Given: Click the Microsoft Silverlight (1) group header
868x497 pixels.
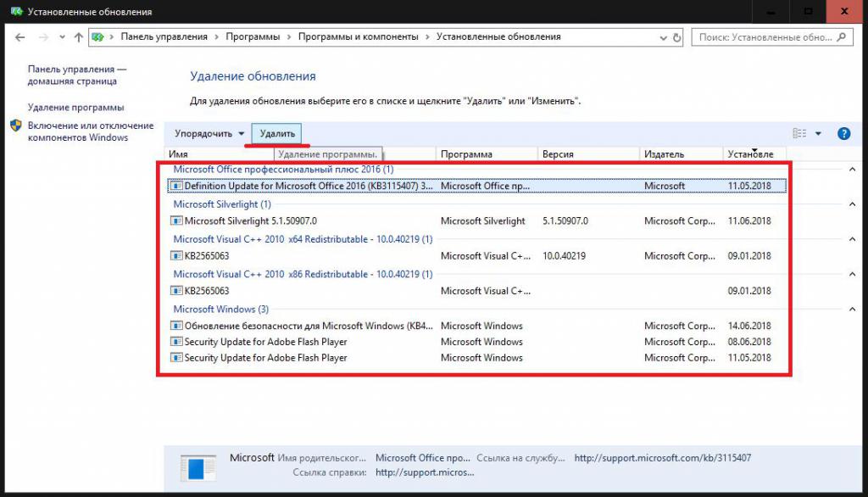Looking at the screenshot, I should pyautogui.click(x=222, y=204).
